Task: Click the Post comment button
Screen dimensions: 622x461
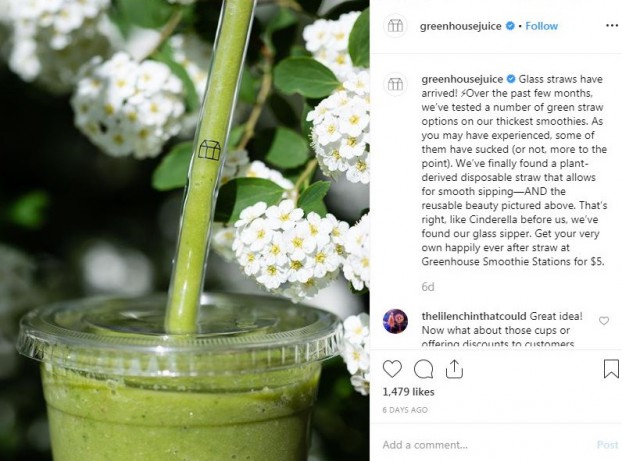Action: click(x=607, y=445)
